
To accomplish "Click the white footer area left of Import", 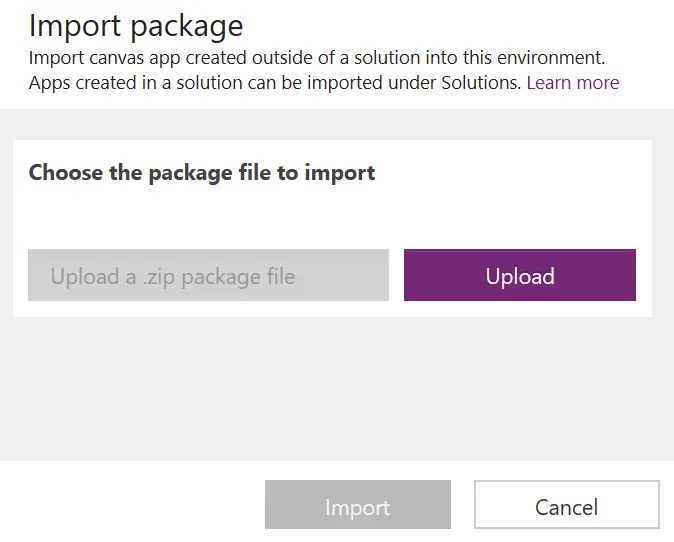I will pyautogui.click(x=130, y=505).
